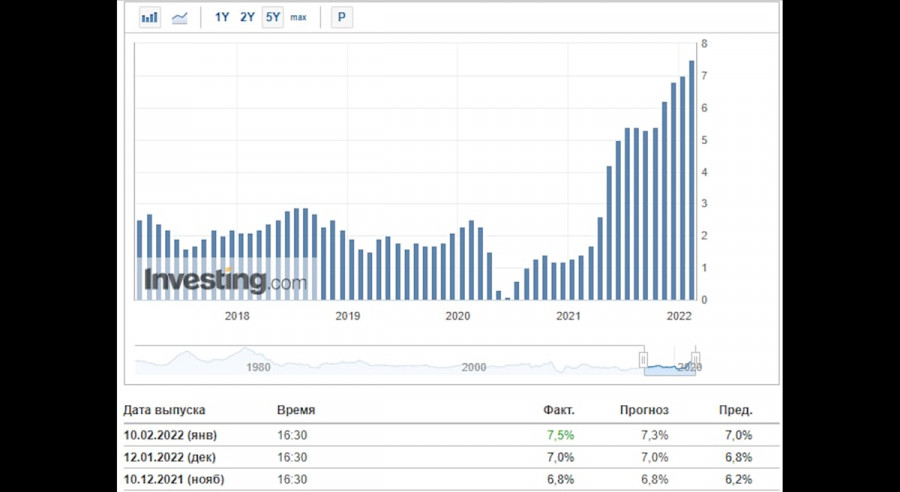
Task: Switch to line chart view
Action: tap(180, 17)
